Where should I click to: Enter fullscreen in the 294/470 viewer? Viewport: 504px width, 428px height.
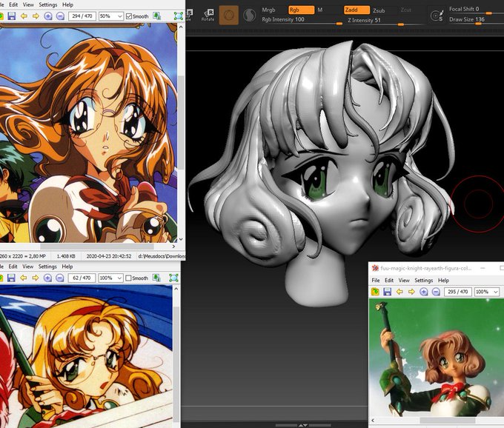pyautogui.click(x=179, y=16)
